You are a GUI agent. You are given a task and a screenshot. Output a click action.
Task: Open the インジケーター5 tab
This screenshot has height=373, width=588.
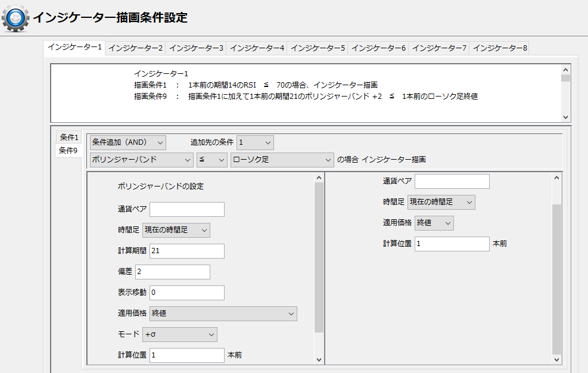click(317, 48)
